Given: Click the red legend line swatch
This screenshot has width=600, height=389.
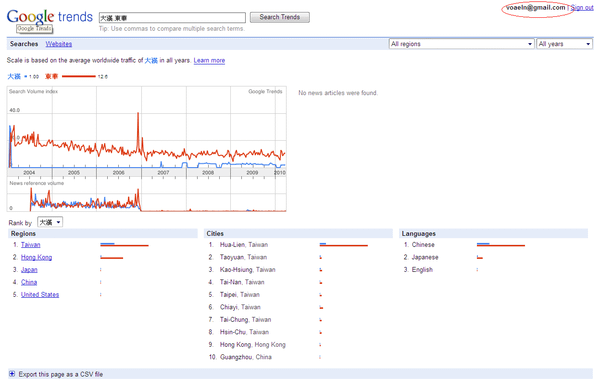Looking at the screenshot, I should [x=78, y=76].
